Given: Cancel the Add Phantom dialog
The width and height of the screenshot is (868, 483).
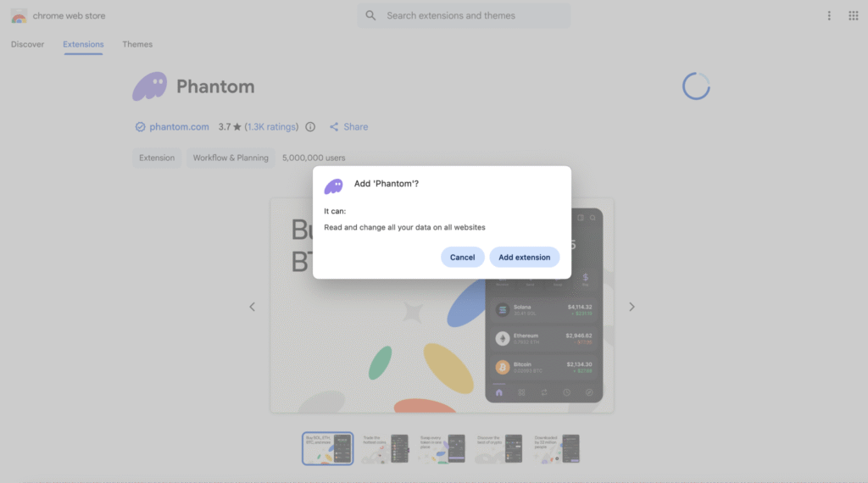Looking at the screenshot, I should click(462, 258).
